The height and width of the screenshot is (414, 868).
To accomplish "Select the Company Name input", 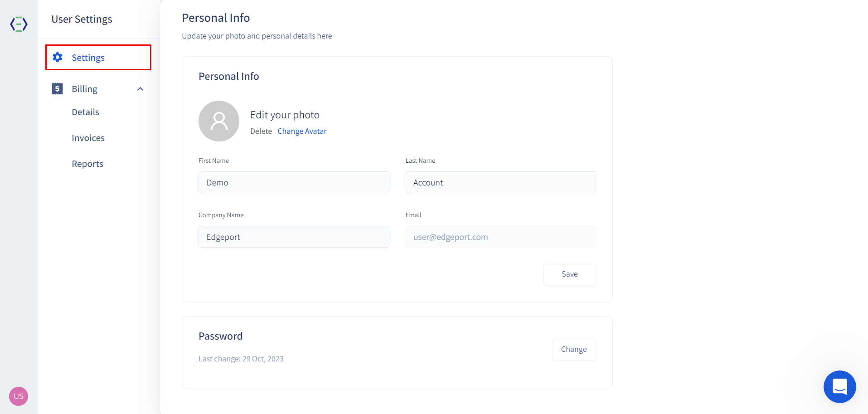I will click(294, 237).
